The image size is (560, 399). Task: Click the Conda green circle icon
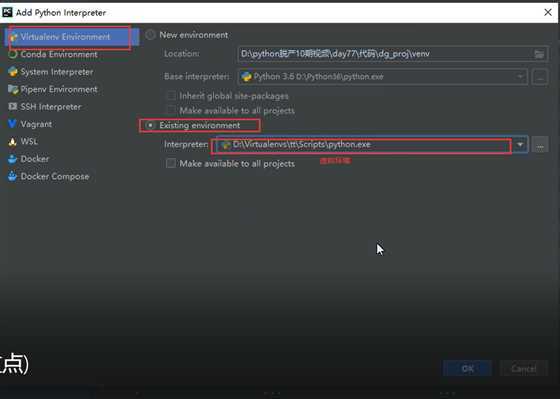point(12,54)
